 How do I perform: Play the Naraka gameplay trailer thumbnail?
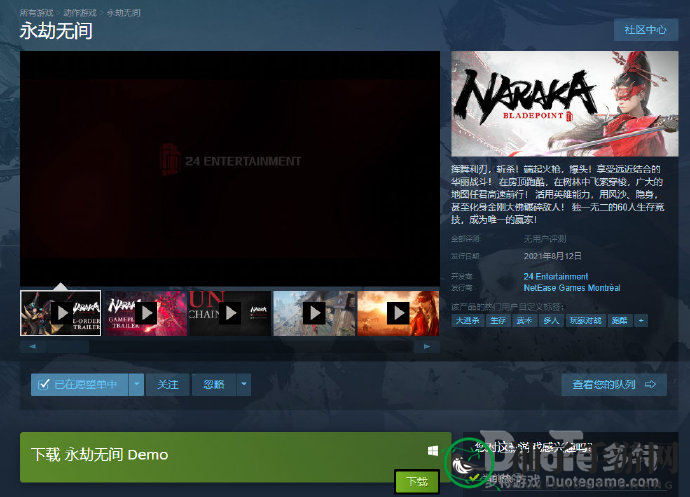click(146, 313)
